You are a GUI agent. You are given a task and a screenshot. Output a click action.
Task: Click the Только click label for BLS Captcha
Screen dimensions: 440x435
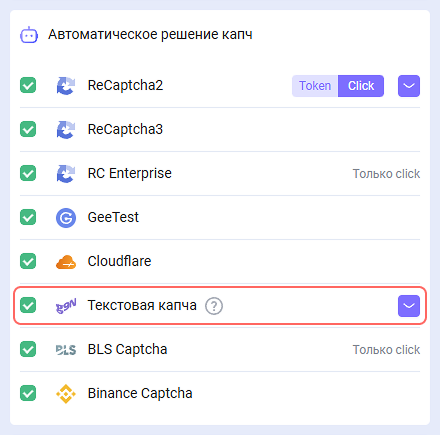click(x=386, y=350)
